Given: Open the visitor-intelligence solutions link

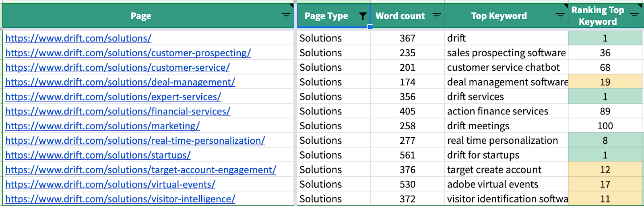Looking at the screenshot, I should (x=120, y=199).
